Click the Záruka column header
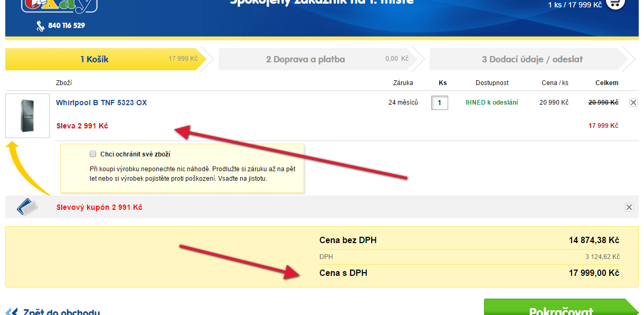The height and width of the screenshot is (315, 644). (x=403, y=83)
